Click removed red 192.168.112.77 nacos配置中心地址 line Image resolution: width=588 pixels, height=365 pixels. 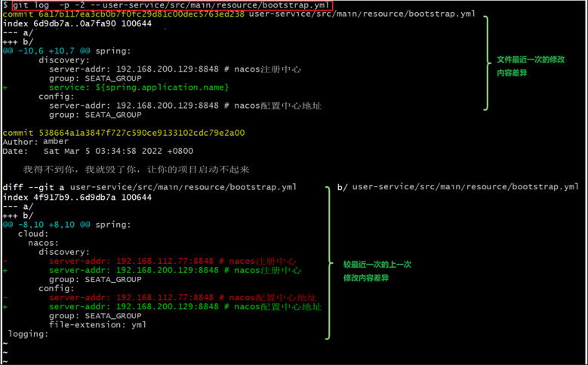[x=185, y=297]
